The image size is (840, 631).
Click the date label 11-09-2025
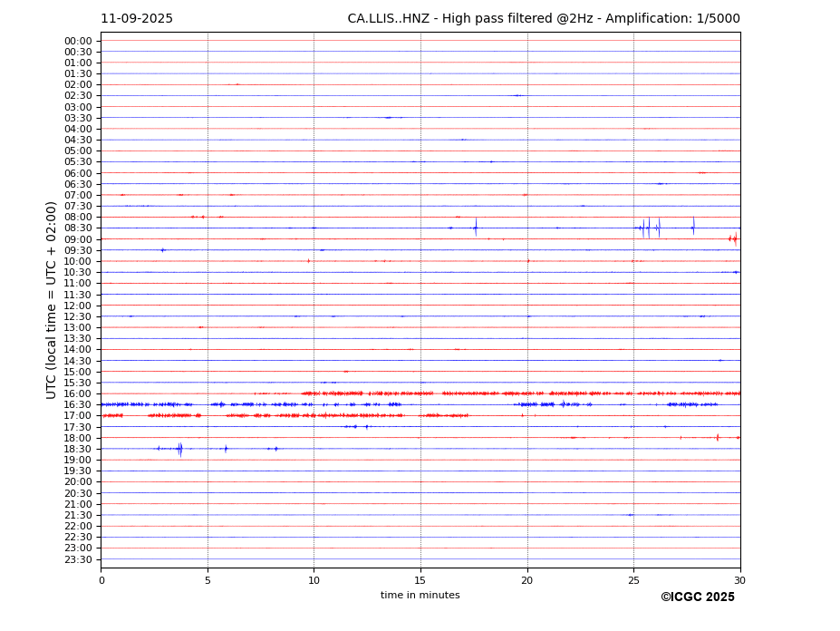137,19
